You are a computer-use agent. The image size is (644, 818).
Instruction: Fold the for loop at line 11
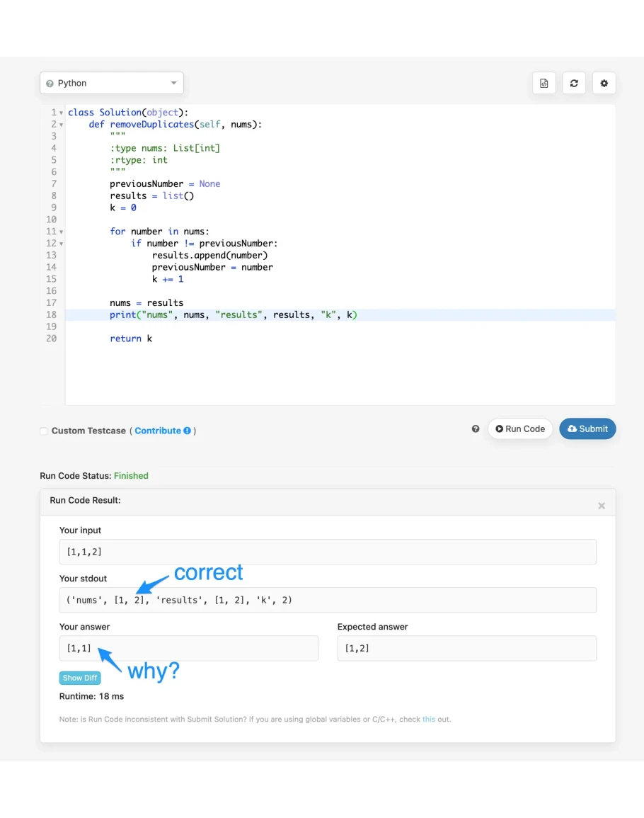pos(62,232)
